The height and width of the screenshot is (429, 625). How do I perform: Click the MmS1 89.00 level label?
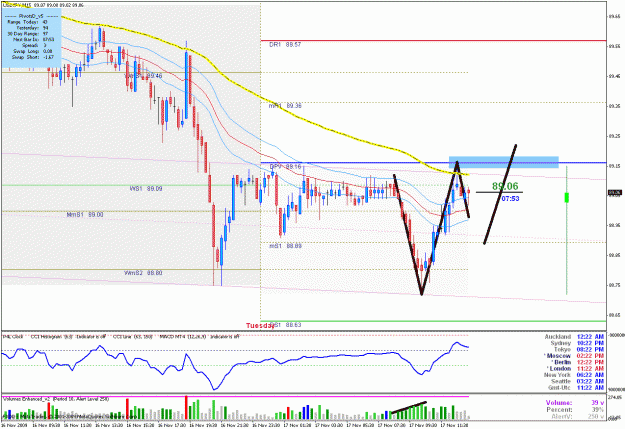click(x=85, y=214)
